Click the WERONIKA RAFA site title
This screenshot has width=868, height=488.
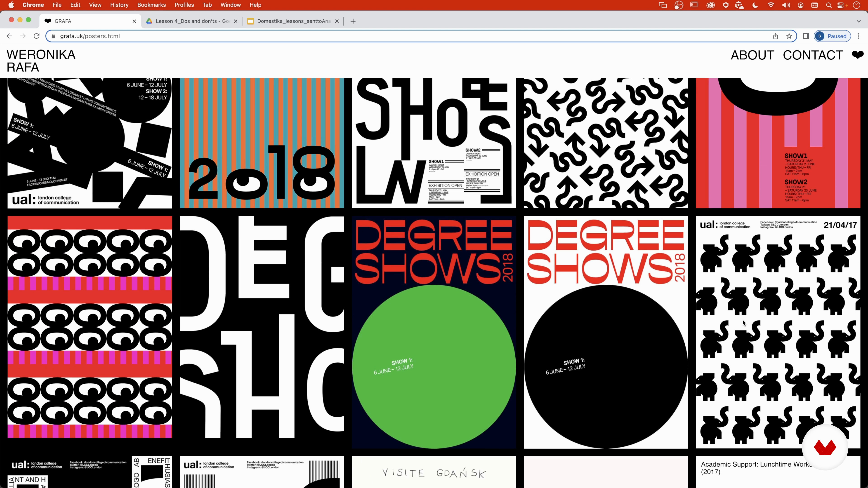coord(41,61)
